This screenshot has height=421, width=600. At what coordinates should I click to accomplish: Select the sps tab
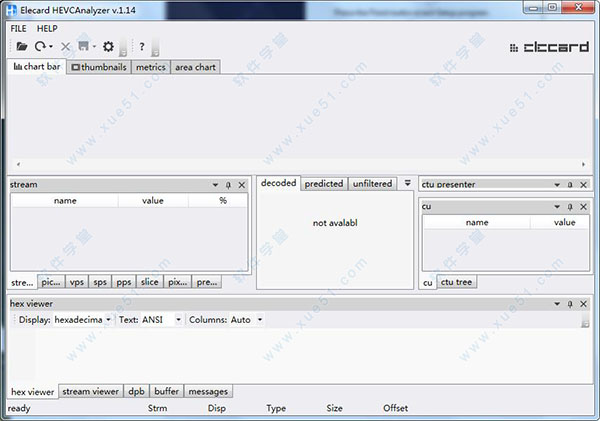tap(100, 282)
